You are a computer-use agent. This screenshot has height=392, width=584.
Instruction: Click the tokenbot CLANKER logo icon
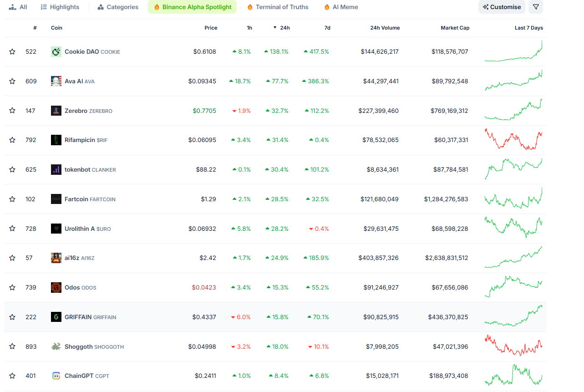pyautogui.click(x=56, y=170)
